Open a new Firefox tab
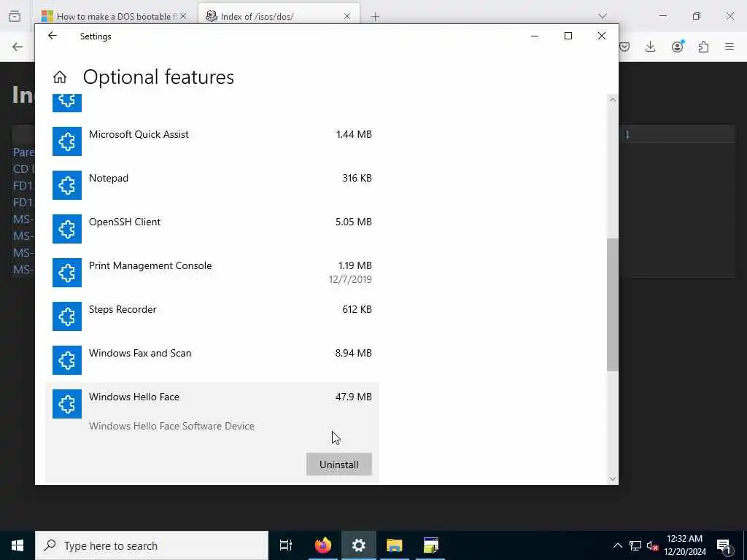This screenshot has height=560, width=747. tap(376, 17)
